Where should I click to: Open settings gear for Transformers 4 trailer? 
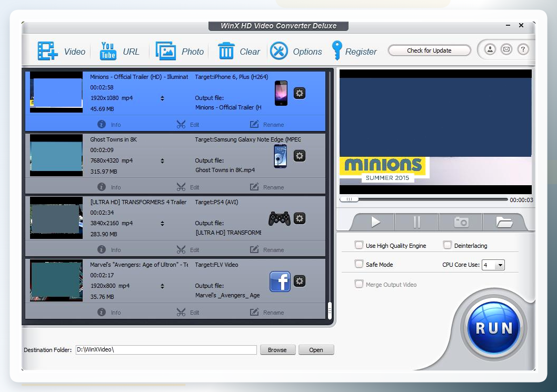coord(300,218)
